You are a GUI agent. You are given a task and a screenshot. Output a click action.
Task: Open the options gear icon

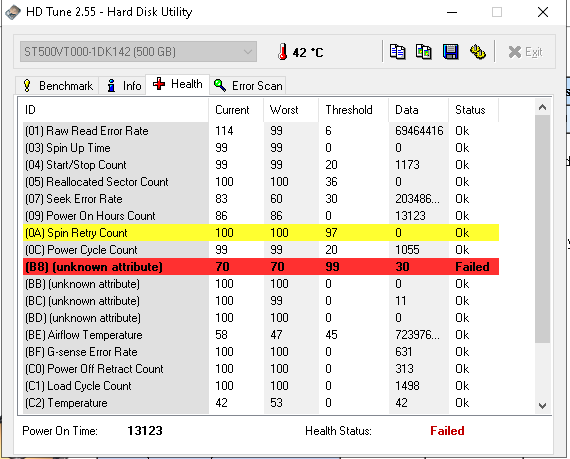pos(477,52)
